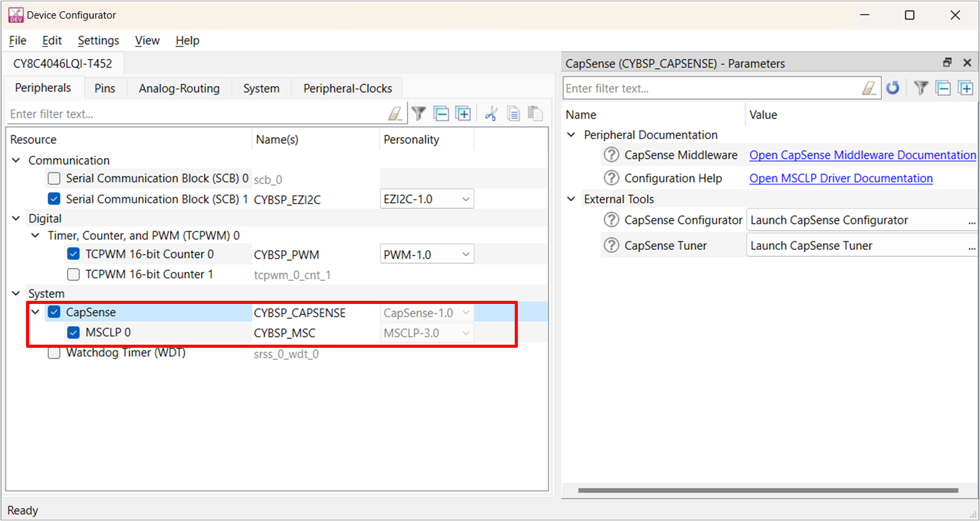Click the eraser icon in Peripherals filter field
Screen dimensions: 980x521
coord(394,114)
